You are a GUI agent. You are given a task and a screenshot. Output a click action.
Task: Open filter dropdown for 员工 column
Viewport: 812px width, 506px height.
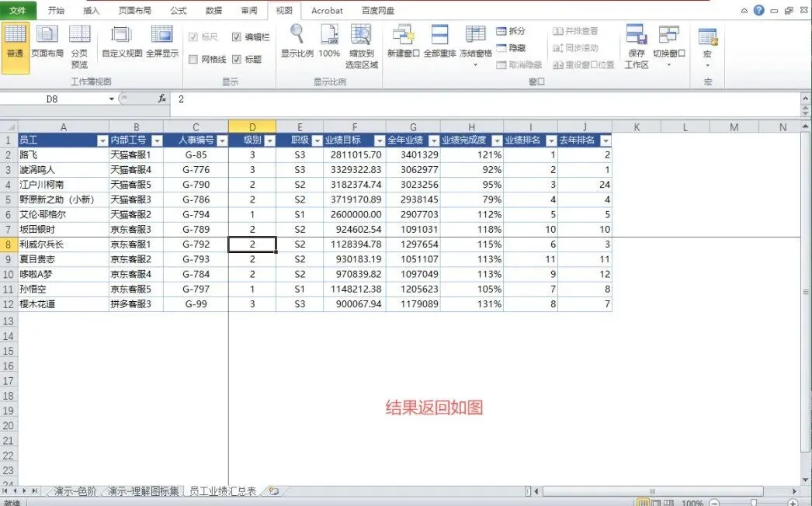[102, 140]
